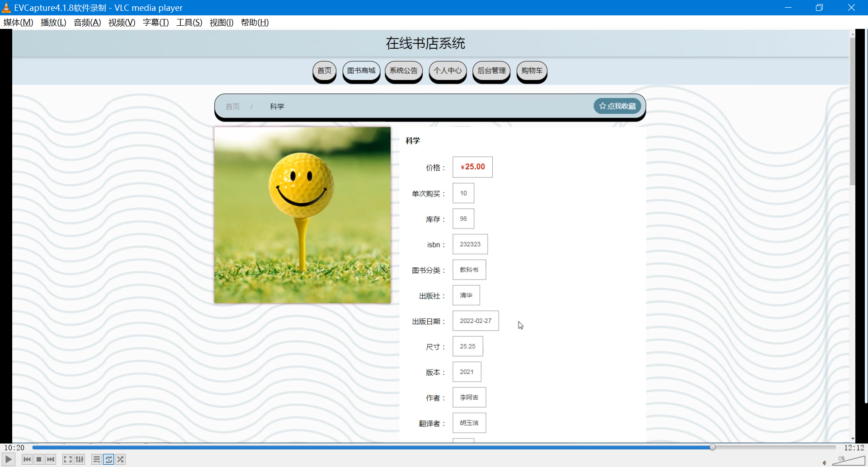Open the 个人中心 page
The width and height of the screenshot is (868, 467).
coord(448,71)
